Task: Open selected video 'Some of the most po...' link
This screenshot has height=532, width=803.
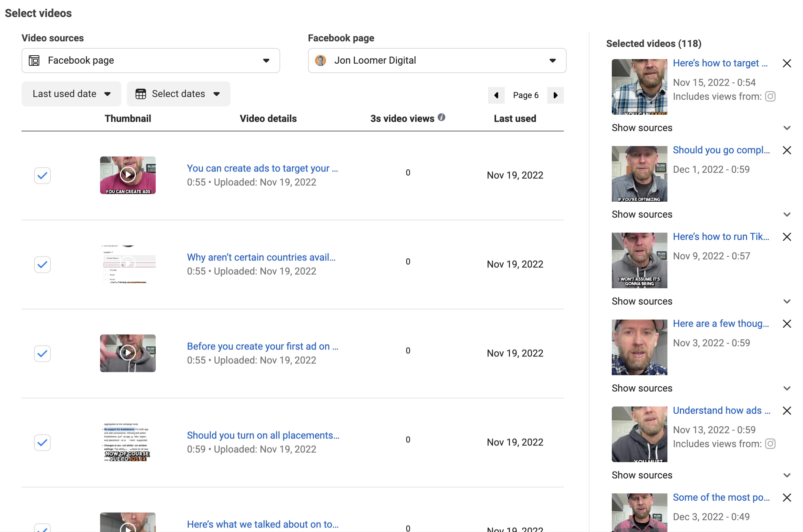Action: (x=721, y=497)
